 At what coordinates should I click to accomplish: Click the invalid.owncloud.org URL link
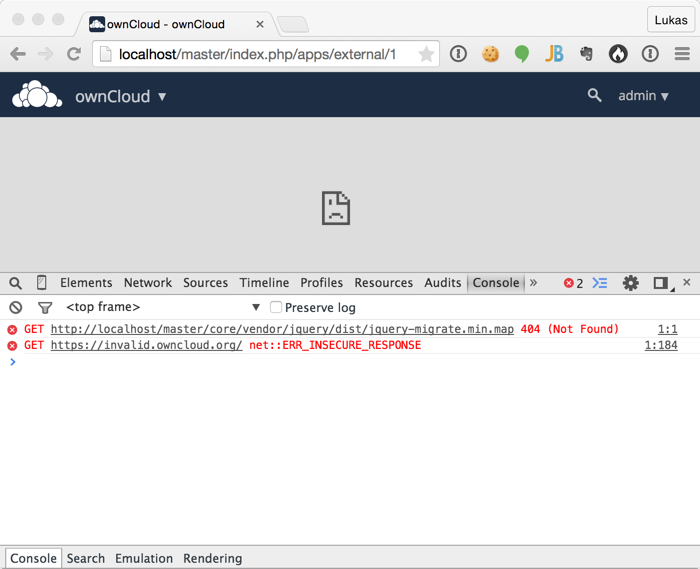point(146,345)
